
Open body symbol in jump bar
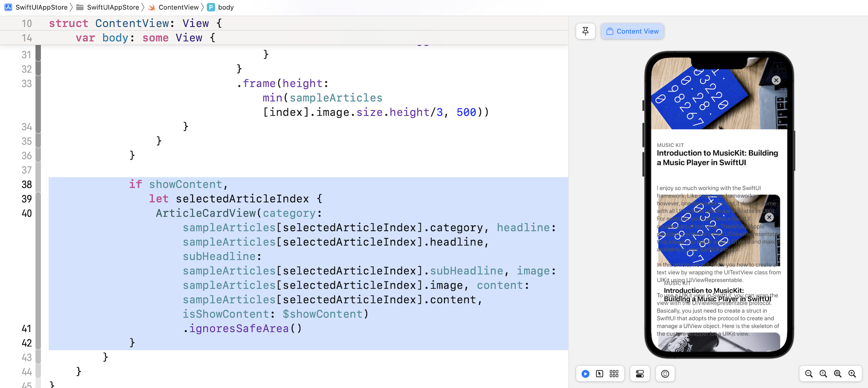coord(221,7)
